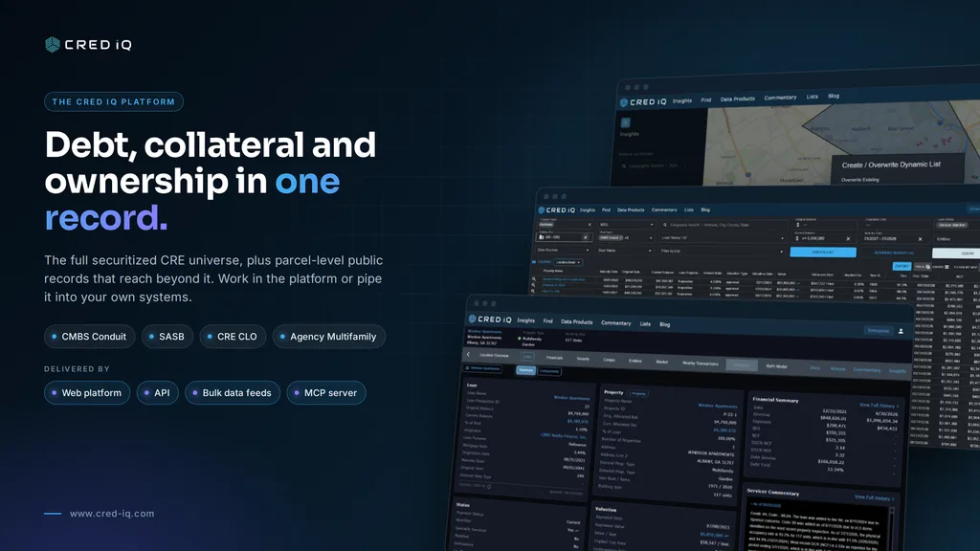Viewport: 980px width, 551px height.
Task: Click blue Create List button in search window
Action: [823, 253]
